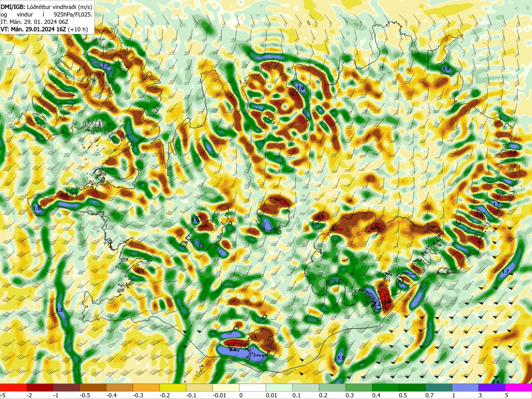
Task: Click the '925hPa/FL025.' level text
Action: click(x=73, y=14)
